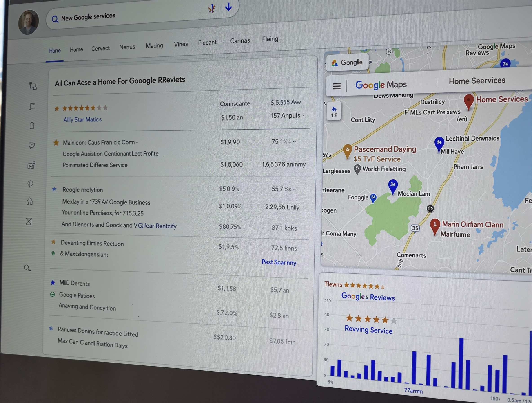Click the pedestrian directions icon on the map
Screen dimensions: 532x403
pos(334,110)
